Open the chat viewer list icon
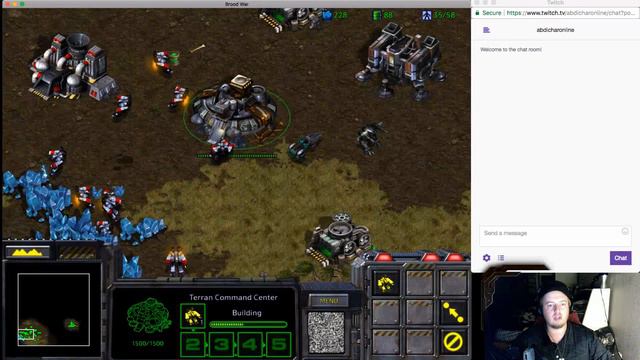The height and width of the screenshot is (360, 640). [x=501, y=258]
